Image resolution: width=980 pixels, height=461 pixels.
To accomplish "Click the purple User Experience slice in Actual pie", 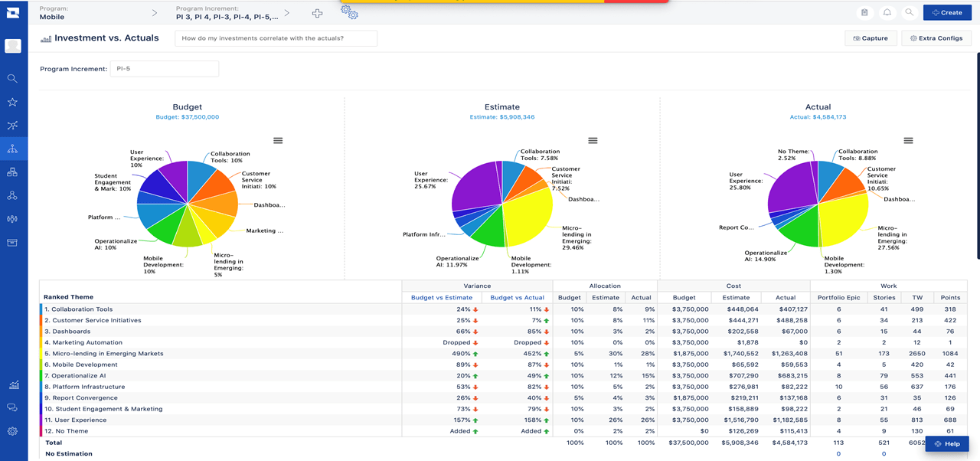I will point(791,188).
